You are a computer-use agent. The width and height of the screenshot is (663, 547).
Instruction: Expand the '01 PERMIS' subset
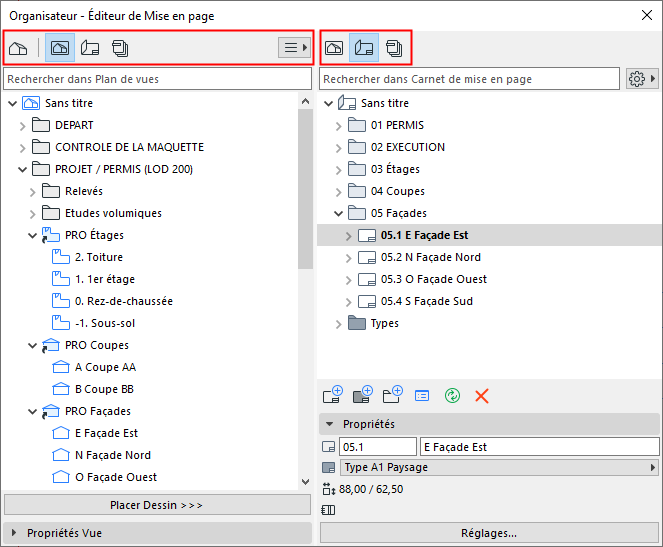[338, 126]
